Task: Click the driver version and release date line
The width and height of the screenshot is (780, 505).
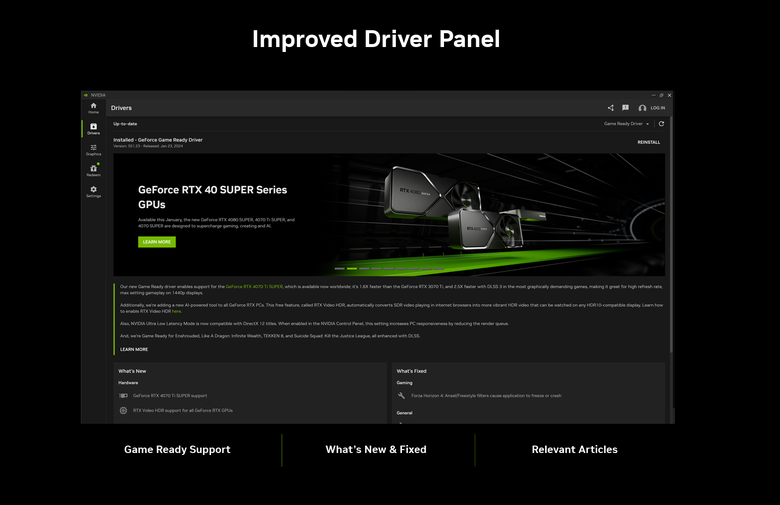Action: 148,146
